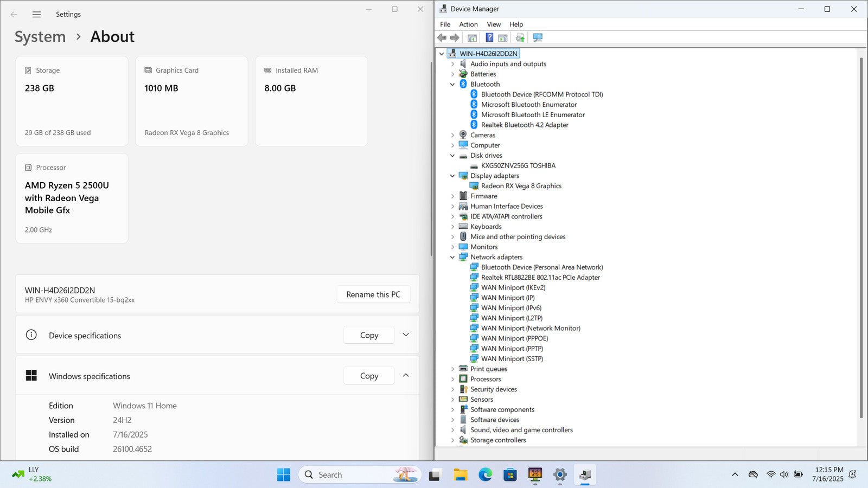Click Rename this PC button
The image size is (868, 488).
click(373, 294)
